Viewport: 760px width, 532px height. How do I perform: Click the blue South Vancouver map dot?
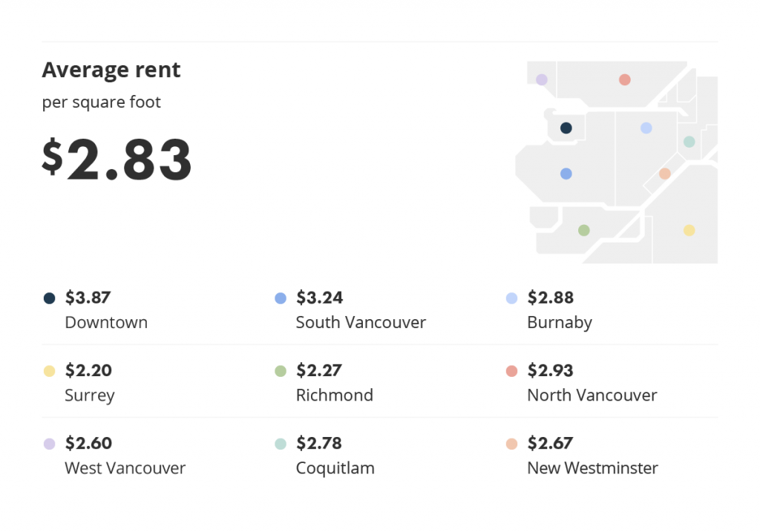click(x=566, y=174)
